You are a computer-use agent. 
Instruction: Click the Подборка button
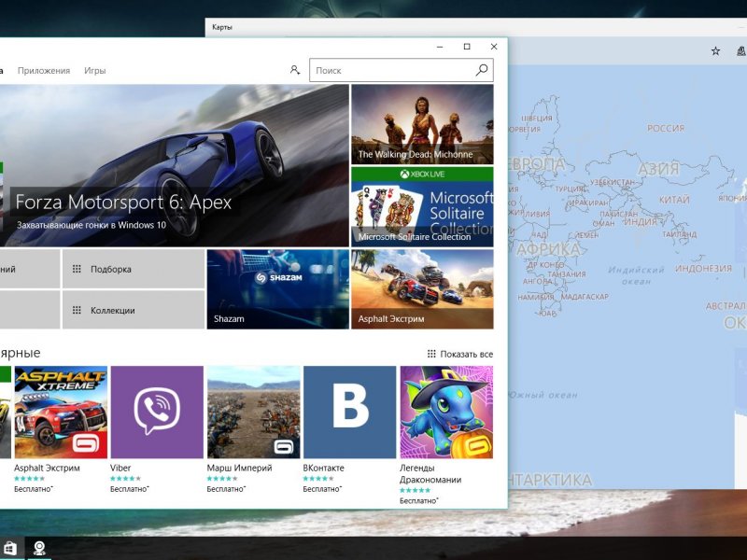pyautogui.click(x=134, y=269)
